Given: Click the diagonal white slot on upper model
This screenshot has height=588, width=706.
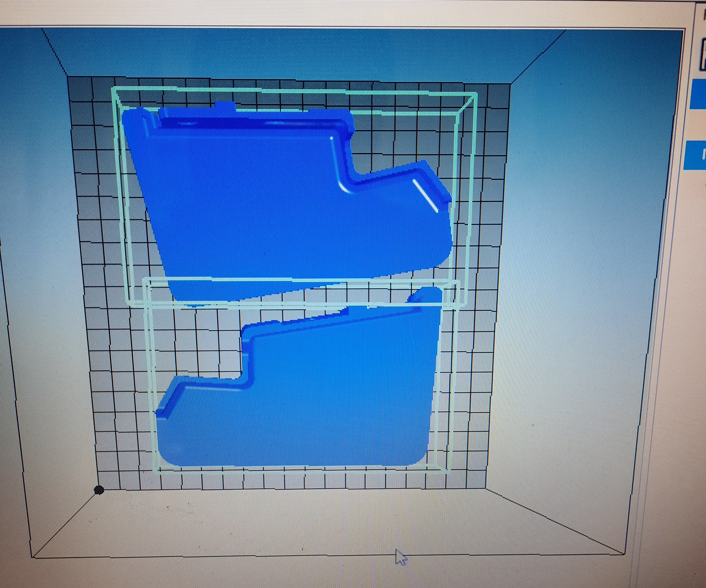Looking at the screenshot, I should tap(425, 196).
